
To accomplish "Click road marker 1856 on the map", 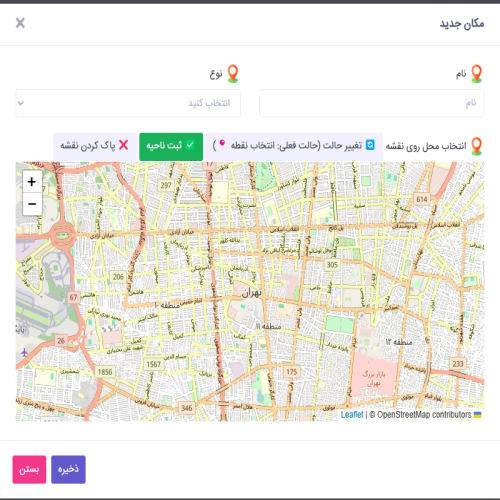I will [x=105, y=372].
